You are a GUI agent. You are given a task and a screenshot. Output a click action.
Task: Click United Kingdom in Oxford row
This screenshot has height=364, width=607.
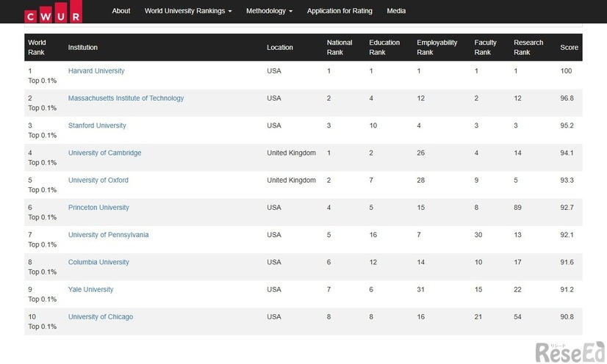(x=291, y=180)
